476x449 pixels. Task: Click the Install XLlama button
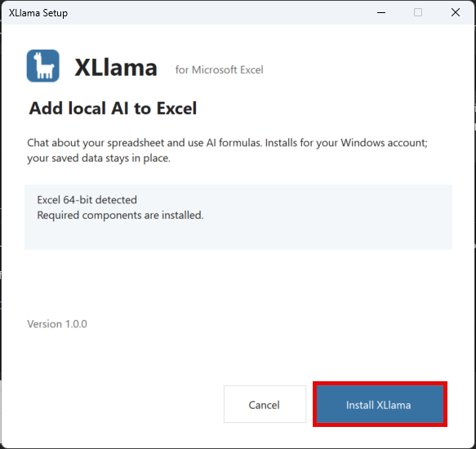pos(380,404)
